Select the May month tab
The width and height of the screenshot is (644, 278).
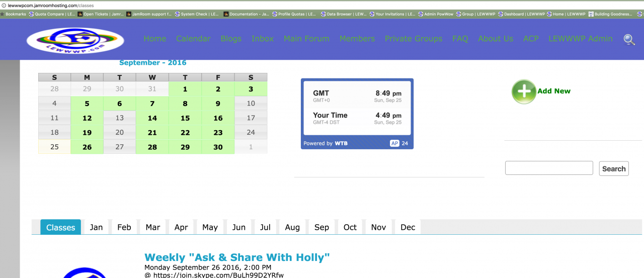coord(210,227)
